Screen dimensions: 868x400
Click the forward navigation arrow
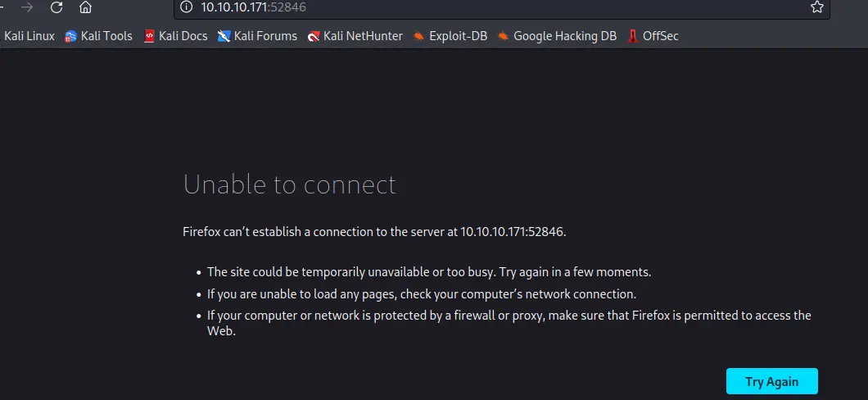tap(26, 7)
